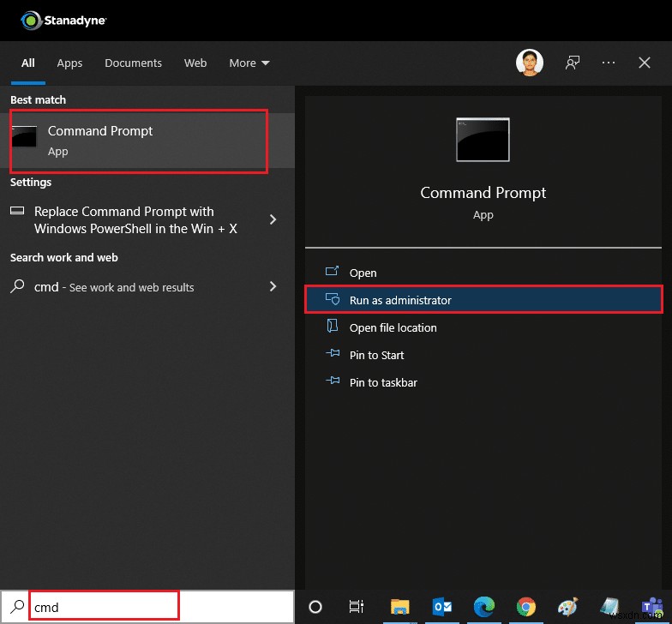Click the large Command Prompt preview icon
The width and height of the screenshot is (672, 624).
coord(483,140)
